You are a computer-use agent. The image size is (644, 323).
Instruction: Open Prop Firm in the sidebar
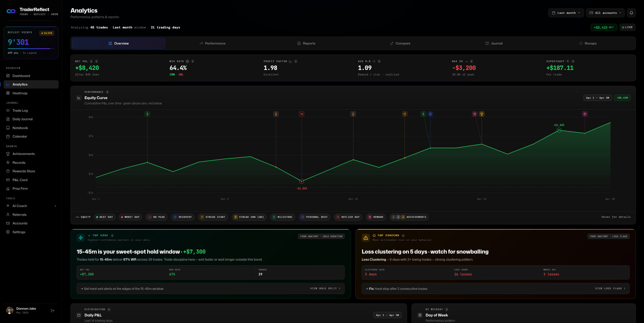tap(31, 188)
